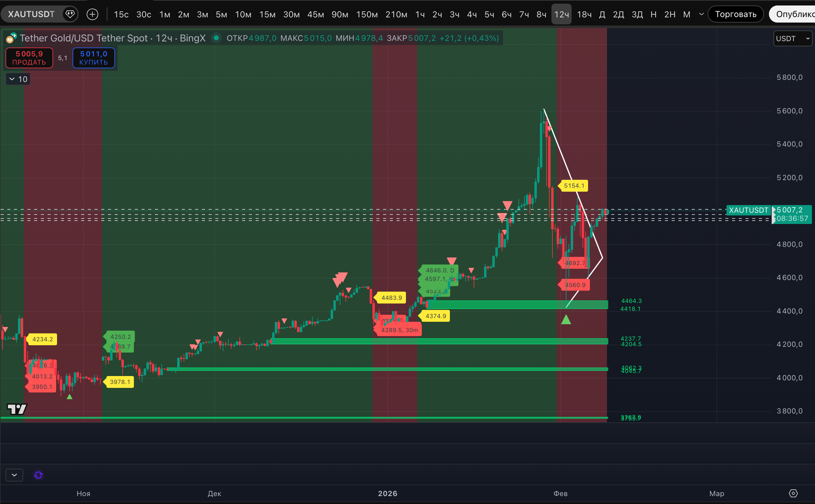The image size is (815, 504).
Task: Open chart settings gear at bottom right
Action: point(793,493)
